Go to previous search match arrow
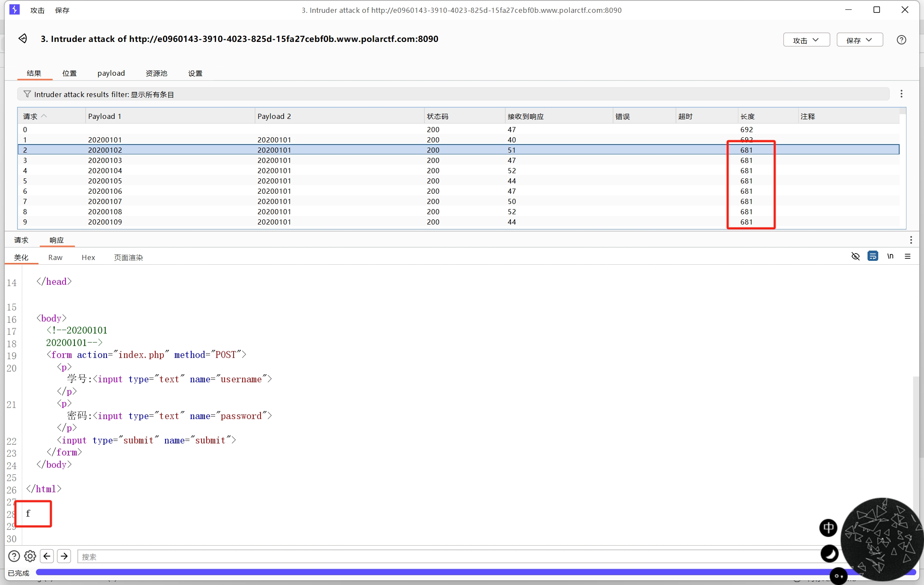Viewport: 924px width, 585px height. pos(47,556)
